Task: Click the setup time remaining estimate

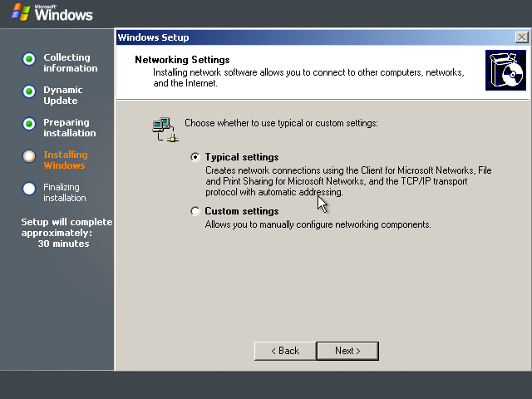Action: click(66, 233)
